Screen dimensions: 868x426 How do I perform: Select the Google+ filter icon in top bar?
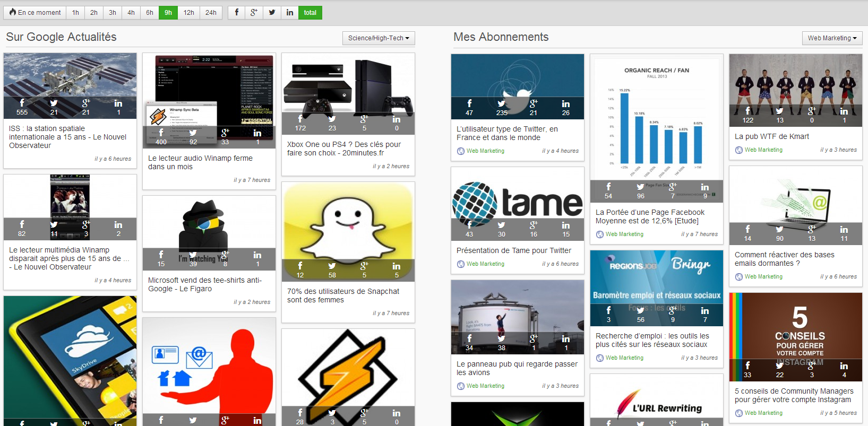[x=254, y=12]
